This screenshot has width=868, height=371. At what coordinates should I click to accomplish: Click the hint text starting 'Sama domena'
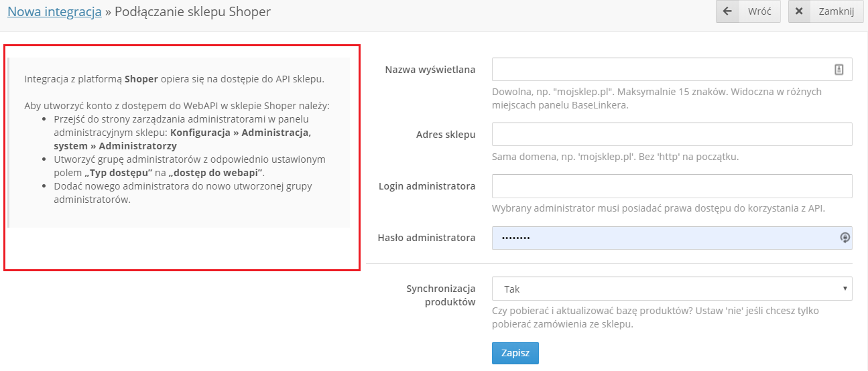[615, 157]
